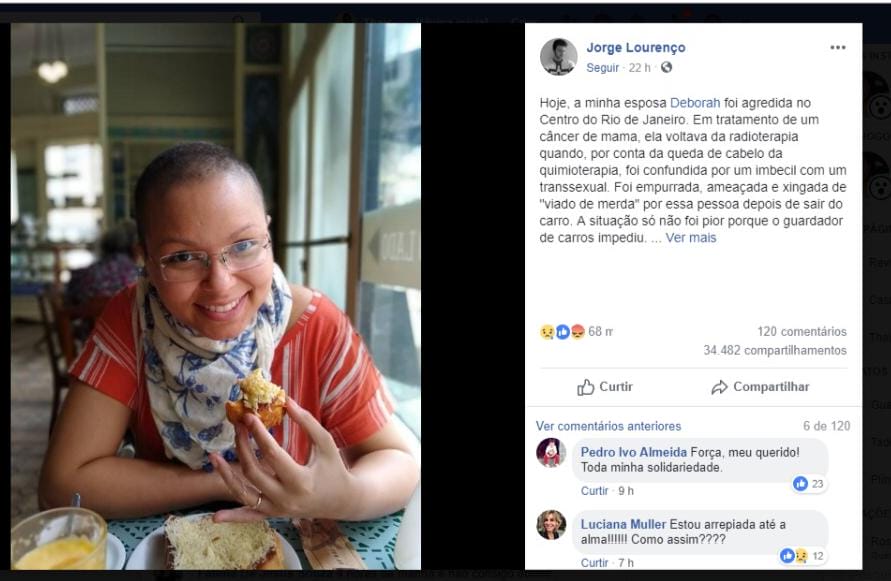Open Luciana Muller's avatar
This screenshot has width=891, height=581.
[551, 525]
